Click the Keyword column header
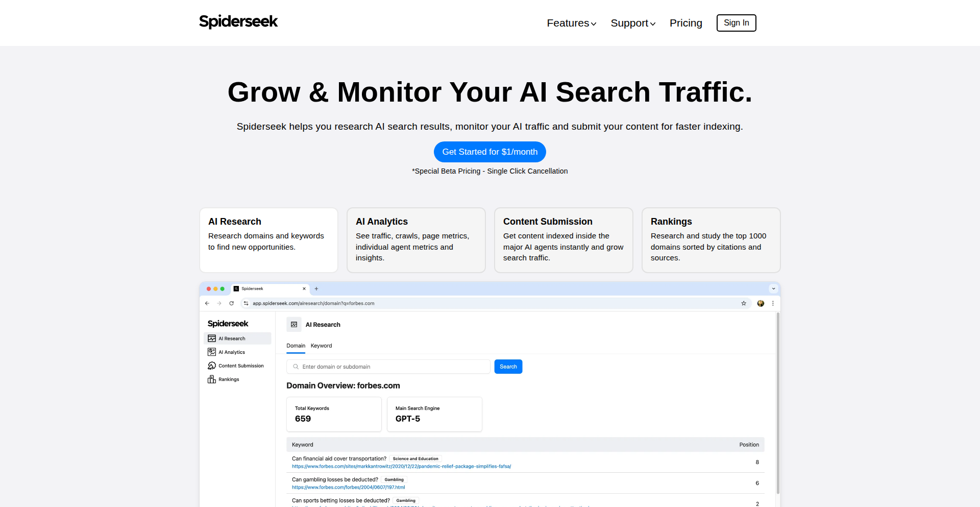The width and height of the screenshot is (980, 507). click(x=303, y=445)
